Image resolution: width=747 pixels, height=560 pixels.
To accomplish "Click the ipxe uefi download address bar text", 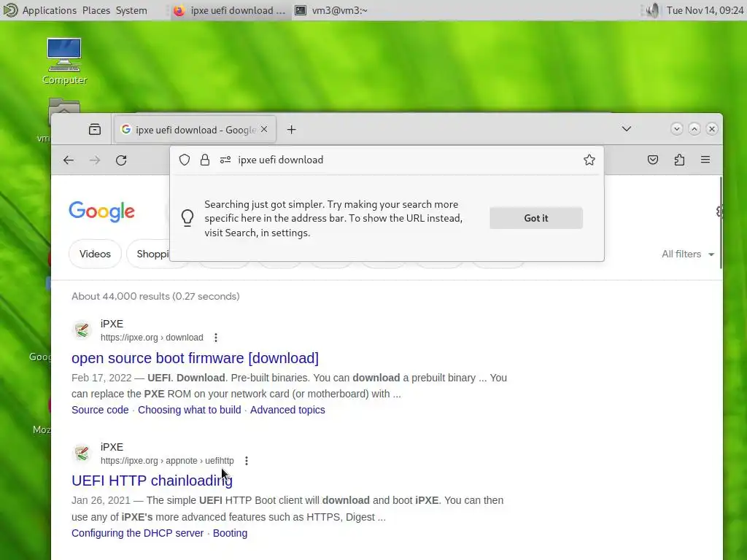I will (x=281, y=160).
